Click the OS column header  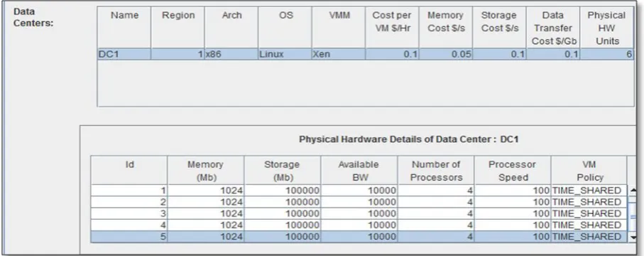tap(285, 28)
